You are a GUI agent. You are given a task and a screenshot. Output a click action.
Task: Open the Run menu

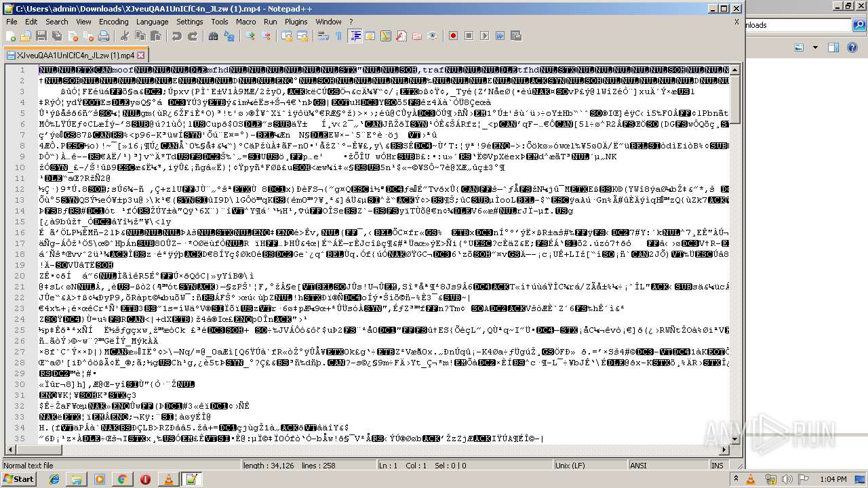(270, 22)
